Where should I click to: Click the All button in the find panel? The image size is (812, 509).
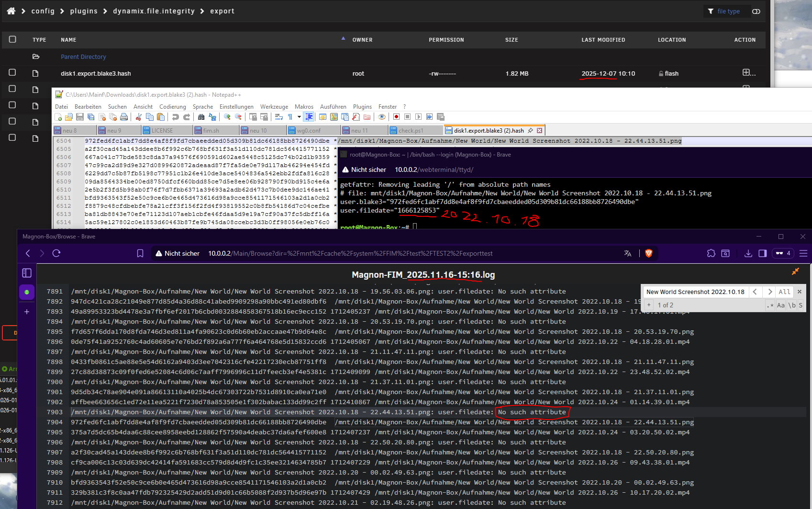(785, 292)
